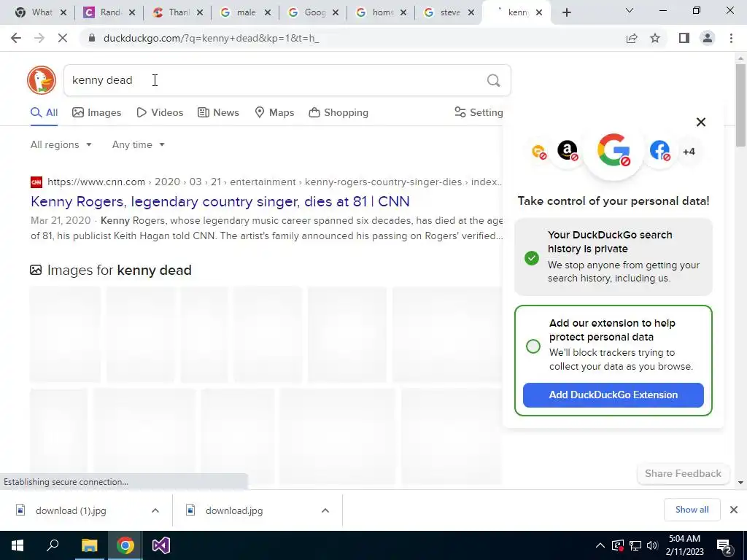Stop page loading with the X button

pos(63,38)
